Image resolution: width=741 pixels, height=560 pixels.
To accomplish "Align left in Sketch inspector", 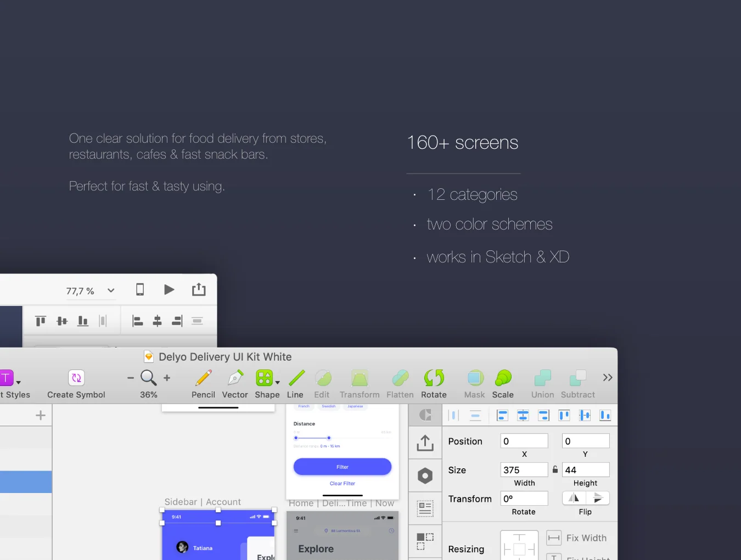I will coord(502,416).
